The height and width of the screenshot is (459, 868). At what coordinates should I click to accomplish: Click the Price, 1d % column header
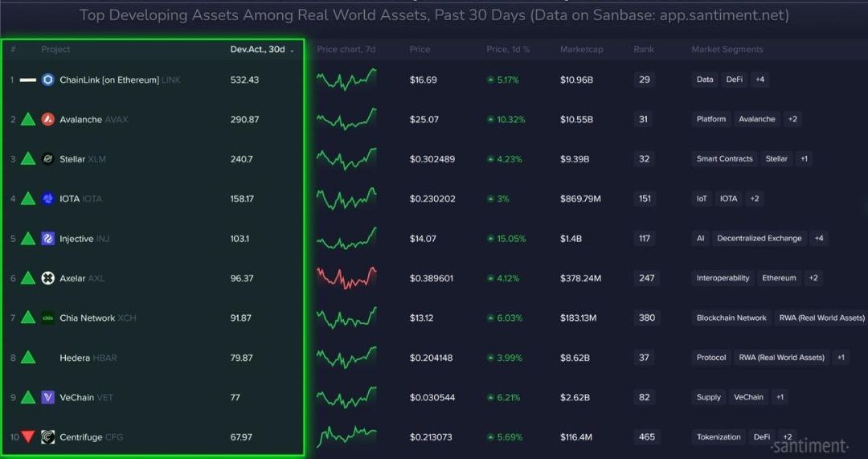click(508, 49)
